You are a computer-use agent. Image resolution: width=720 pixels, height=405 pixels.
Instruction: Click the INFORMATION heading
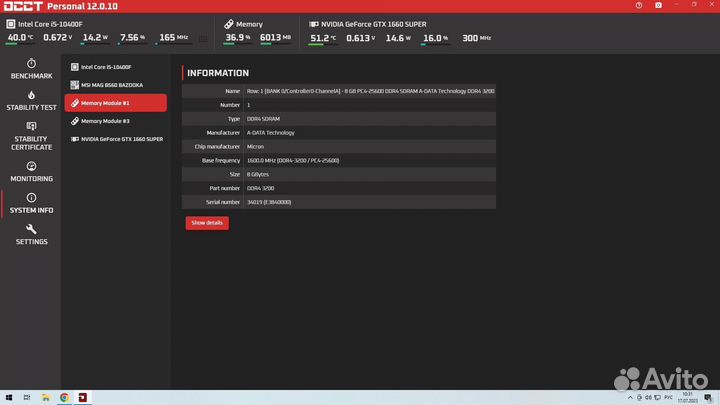click(x=218, y=73)
